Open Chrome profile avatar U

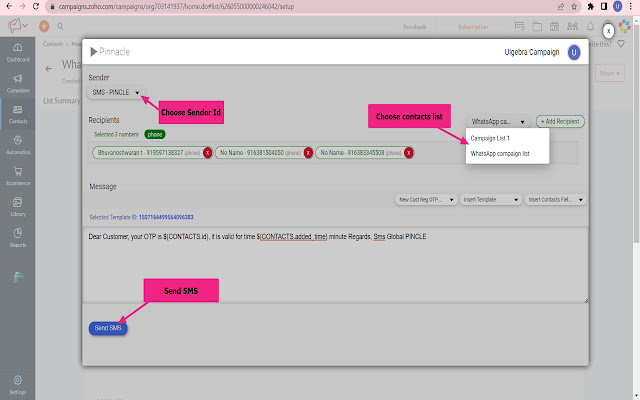click(618, 7)
